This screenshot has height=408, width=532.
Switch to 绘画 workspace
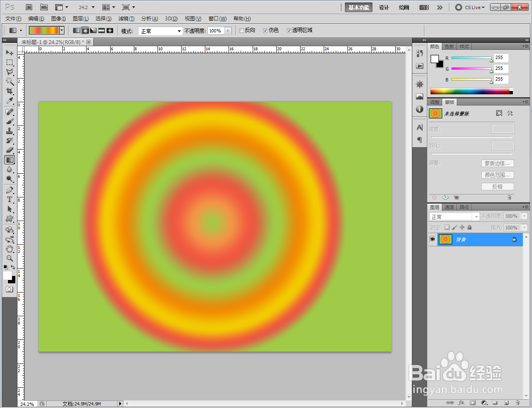point(404,7)
